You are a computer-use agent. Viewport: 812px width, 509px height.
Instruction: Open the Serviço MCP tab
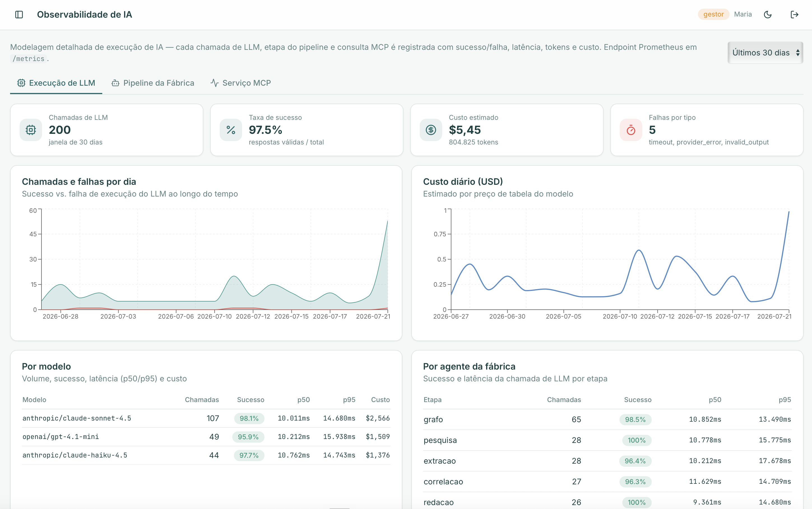tap(241, 83)
